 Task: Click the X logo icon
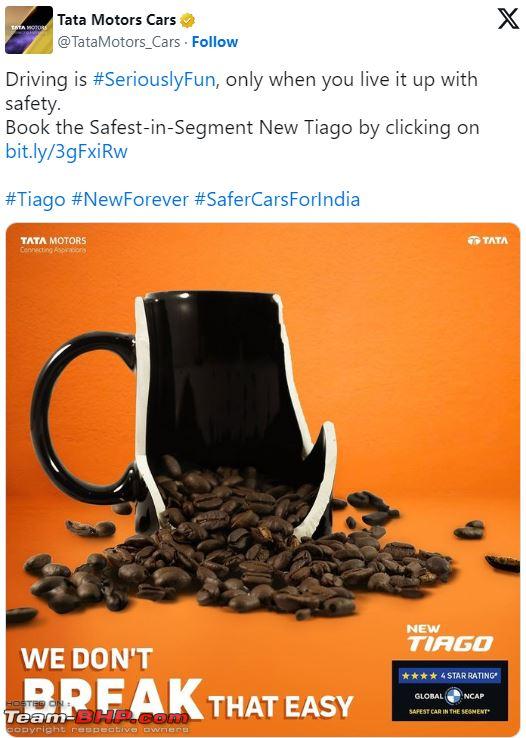pyautogui.click(x=508, y=19)
